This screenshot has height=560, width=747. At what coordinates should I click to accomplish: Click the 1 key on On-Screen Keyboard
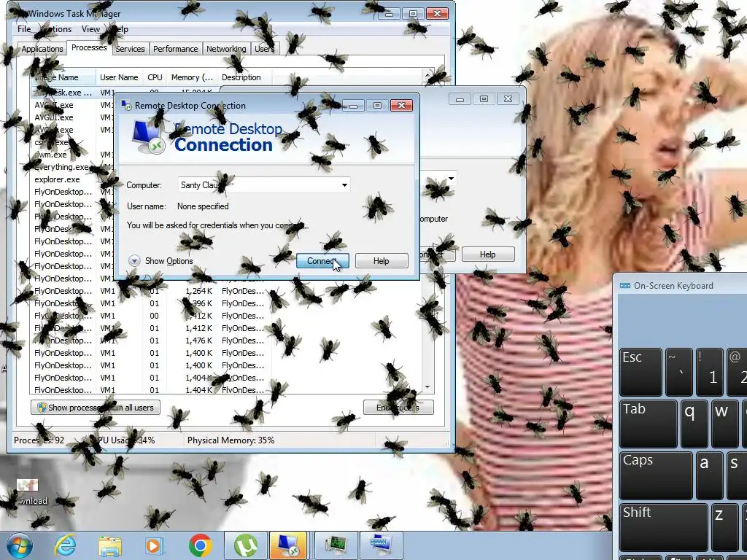tap(709, 372)
